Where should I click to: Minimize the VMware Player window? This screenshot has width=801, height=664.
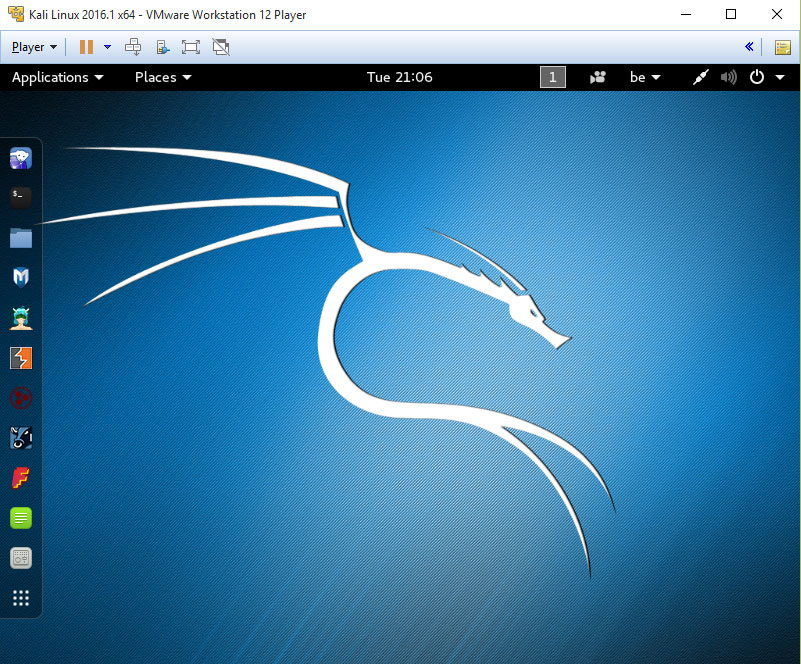[686, 14]
